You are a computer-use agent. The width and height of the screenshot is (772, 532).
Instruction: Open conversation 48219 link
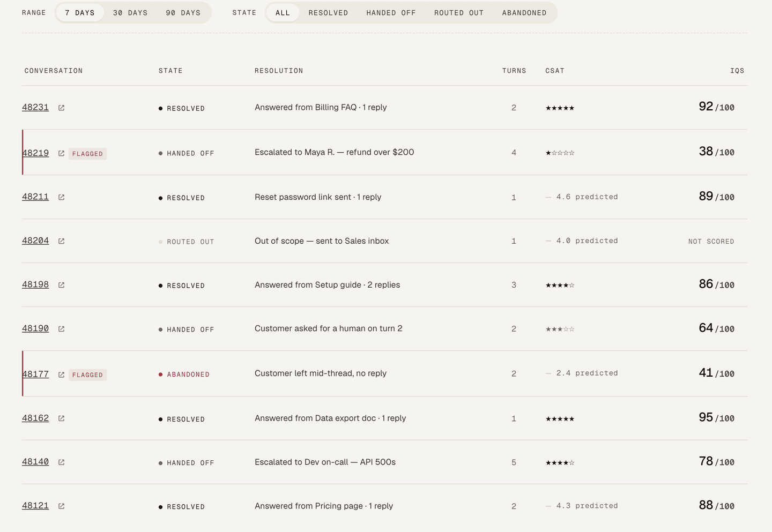36,153
